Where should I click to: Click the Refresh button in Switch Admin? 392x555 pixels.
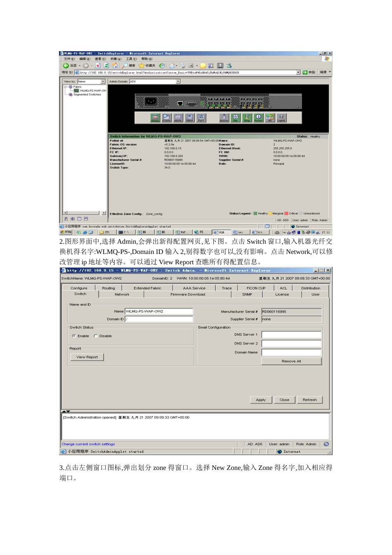309,400
